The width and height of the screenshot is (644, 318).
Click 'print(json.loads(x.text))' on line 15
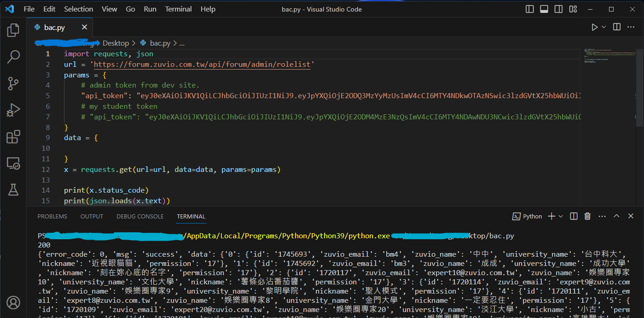tap(117, 201)
